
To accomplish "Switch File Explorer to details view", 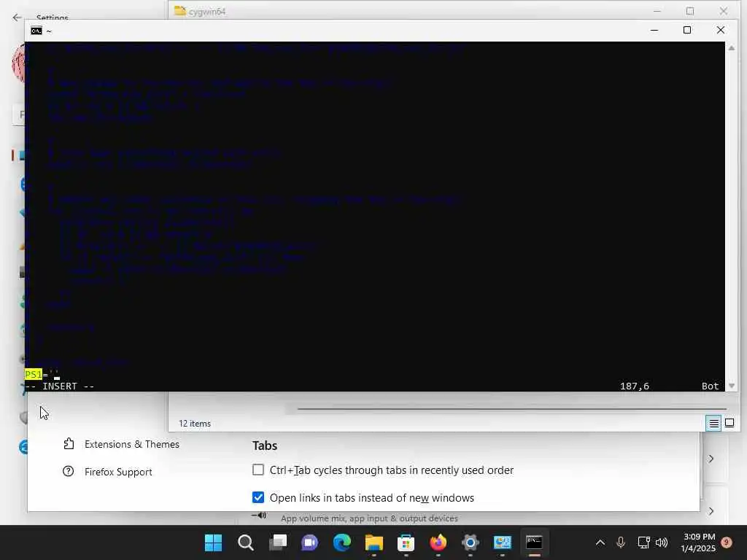I will [x=713, y=423].
